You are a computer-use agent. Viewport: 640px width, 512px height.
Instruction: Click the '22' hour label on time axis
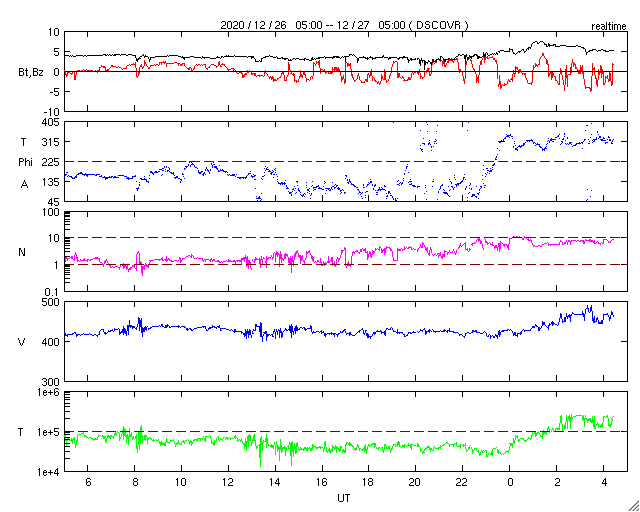pyautogui.click(x=462, y=482)
